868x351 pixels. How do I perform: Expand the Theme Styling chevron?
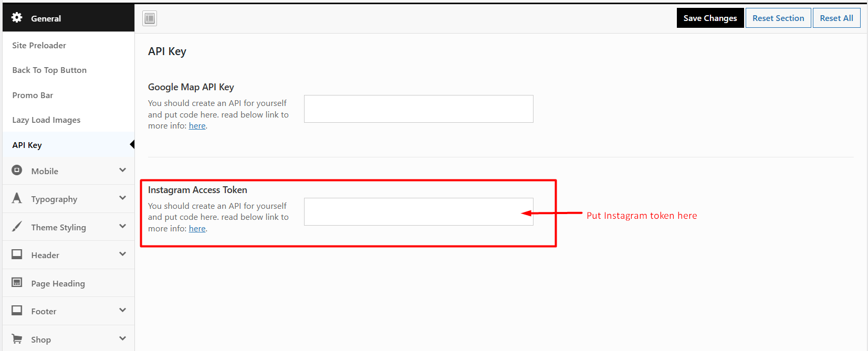122,226
